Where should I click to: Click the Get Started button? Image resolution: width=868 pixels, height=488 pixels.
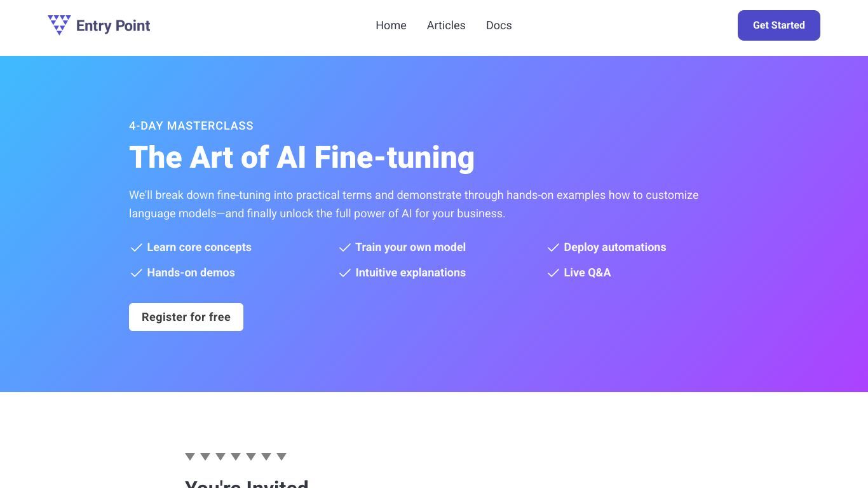pos(778,25)
